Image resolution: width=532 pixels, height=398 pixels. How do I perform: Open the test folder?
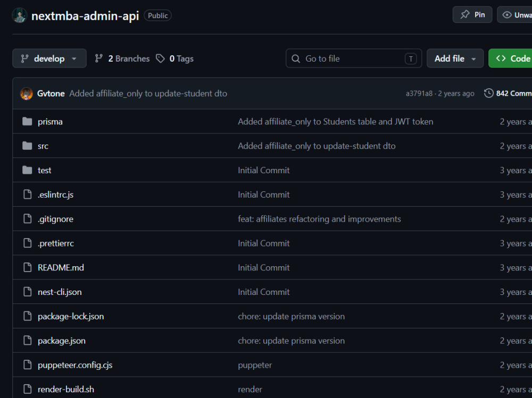45,170
